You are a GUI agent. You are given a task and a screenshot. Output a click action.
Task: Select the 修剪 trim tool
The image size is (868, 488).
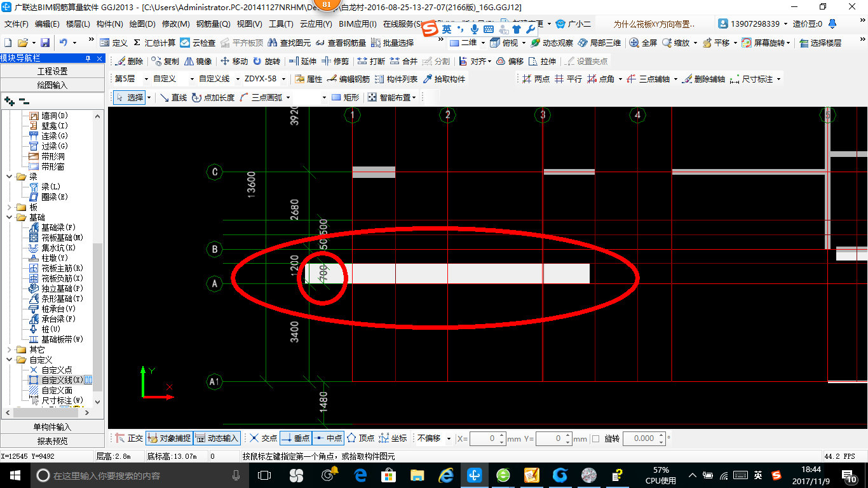[x=335, y=62]
